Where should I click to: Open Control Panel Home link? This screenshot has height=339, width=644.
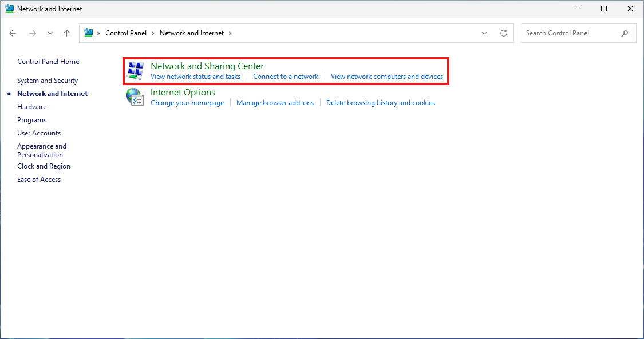click(x=48, y=62)
